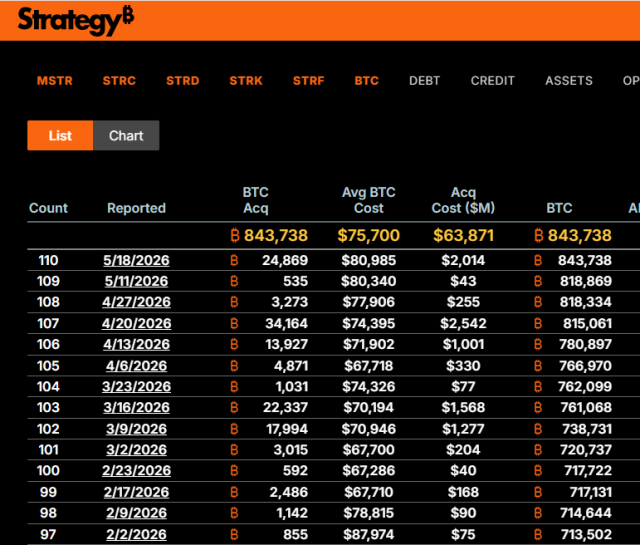Viewport: 640px width, 545px height.
Task: Open the 3/9/2026 report link
Action: [x=136, y=429]
